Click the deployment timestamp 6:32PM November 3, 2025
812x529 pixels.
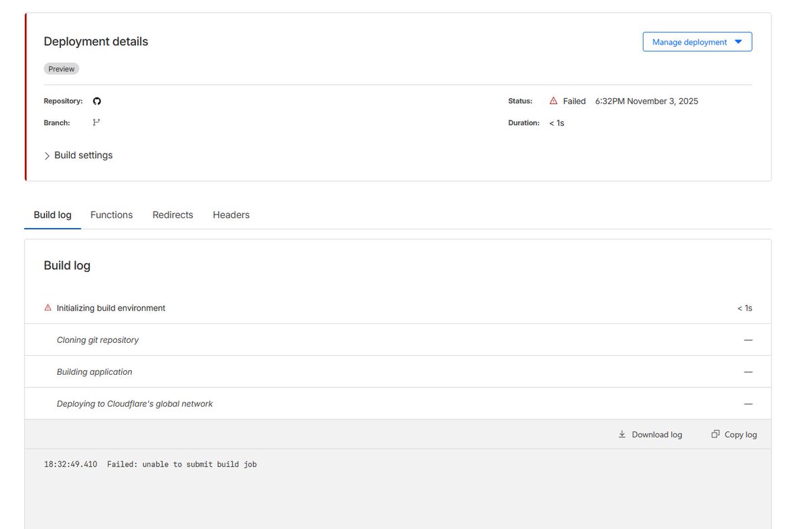click(x=647, y=101)
